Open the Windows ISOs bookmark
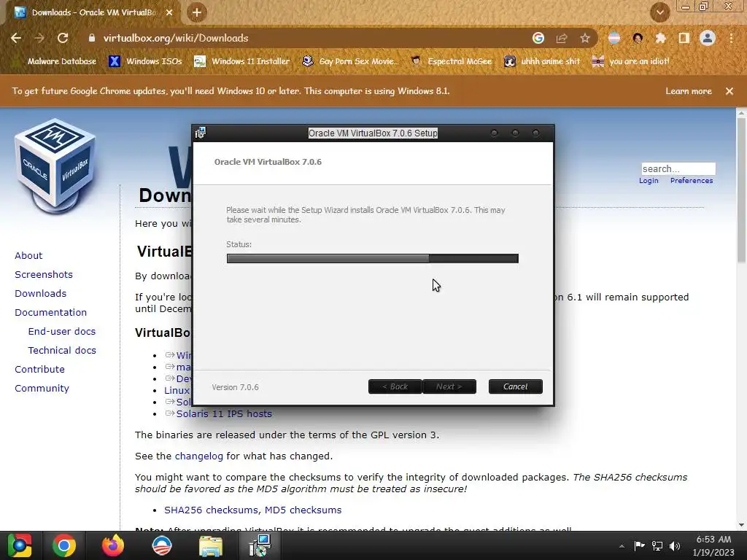 tap(146, 61)
